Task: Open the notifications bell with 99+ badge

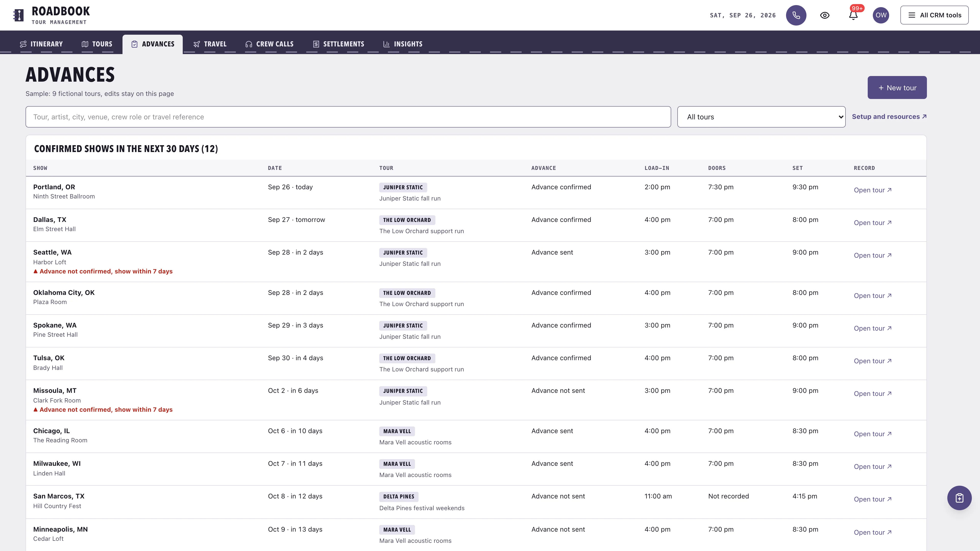Action: tap(853, 15)
